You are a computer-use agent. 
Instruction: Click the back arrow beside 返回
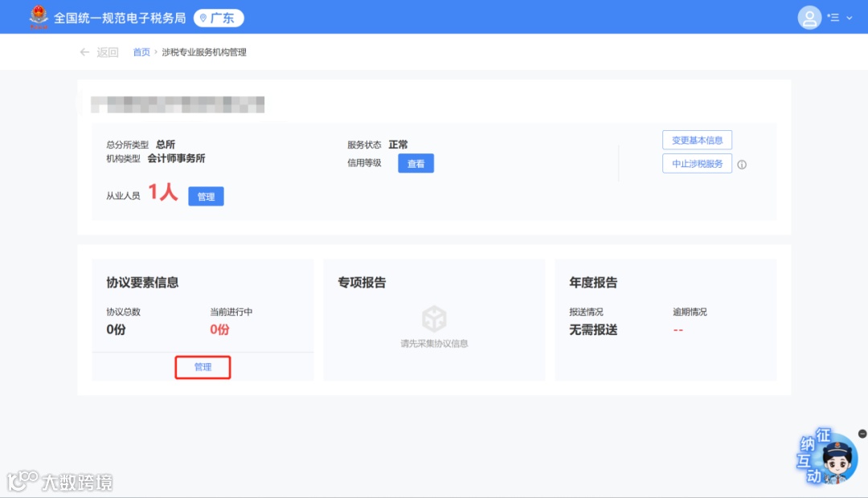84,51
